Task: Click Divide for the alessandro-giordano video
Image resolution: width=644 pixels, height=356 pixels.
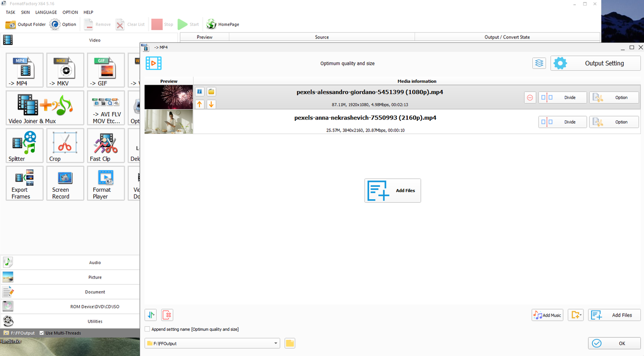Action: [x=562, y=98]
